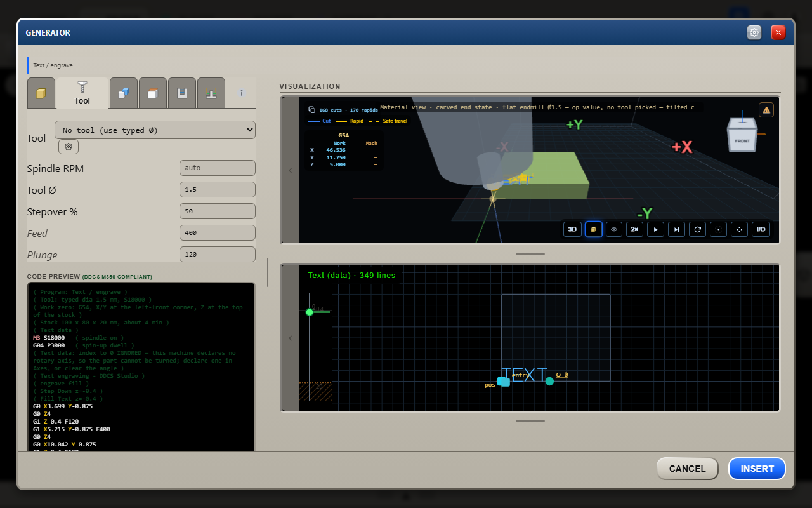The image size is (812, 508).
Task: Click the divider handle below the 3D view
Action: click(x=530, y=254)
